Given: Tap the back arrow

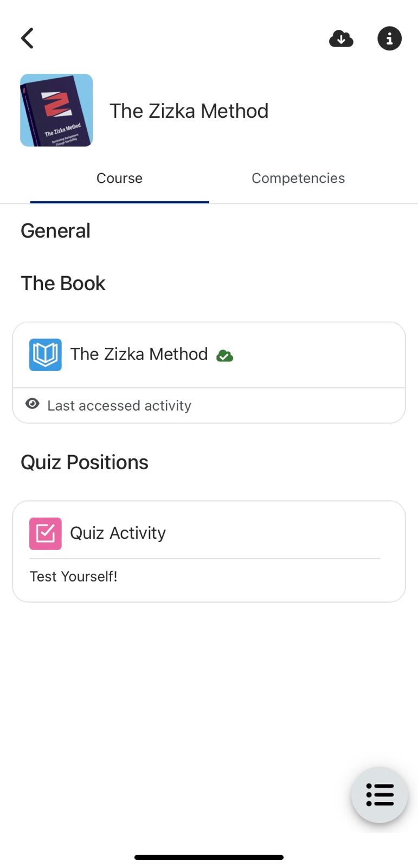Looking at the screenshot, I should (x=27, y=39).
